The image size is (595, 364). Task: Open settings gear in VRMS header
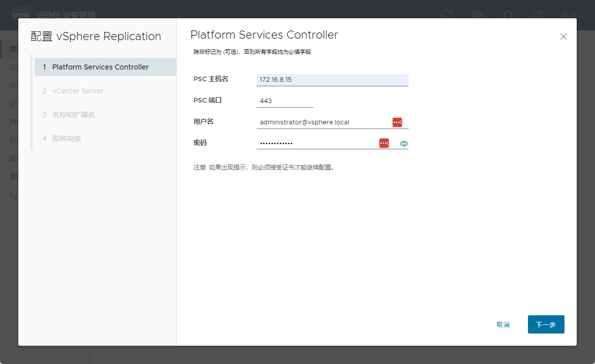tap(477, 15)
